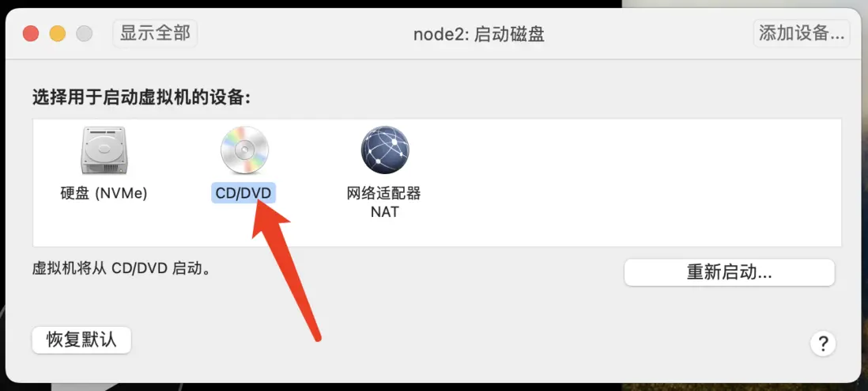The image size is (868, 391).
Task: Click the 重新启动... button
Action: click(729, 273)
